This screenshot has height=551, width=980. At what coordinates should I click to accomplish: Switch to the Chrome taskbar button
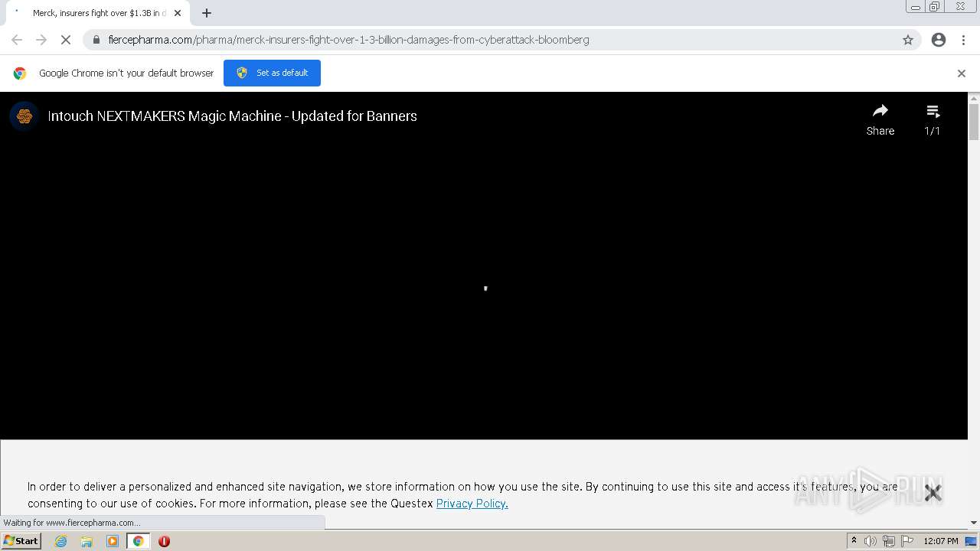[139, 541]
